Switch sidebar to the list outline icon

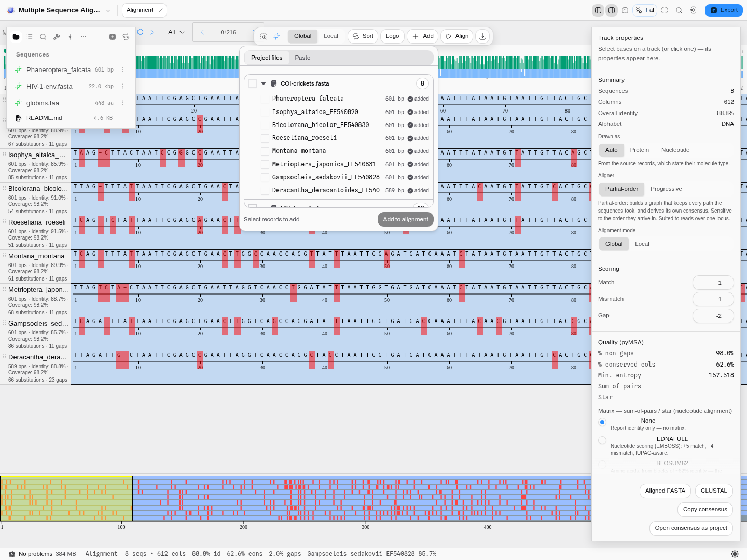tap(30, 37)
